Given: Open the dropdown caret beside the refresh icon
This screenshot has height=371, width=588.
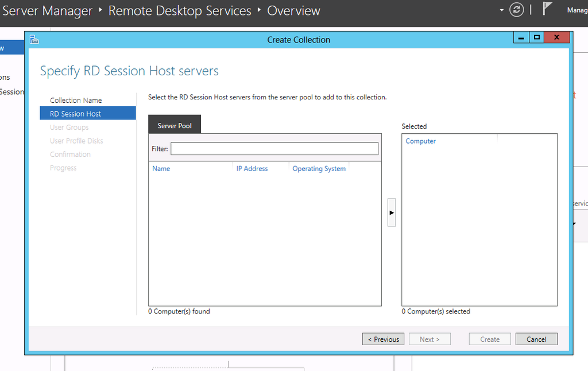Looking at the screenshot, I should pyautogui.click(x=501, y=10).
